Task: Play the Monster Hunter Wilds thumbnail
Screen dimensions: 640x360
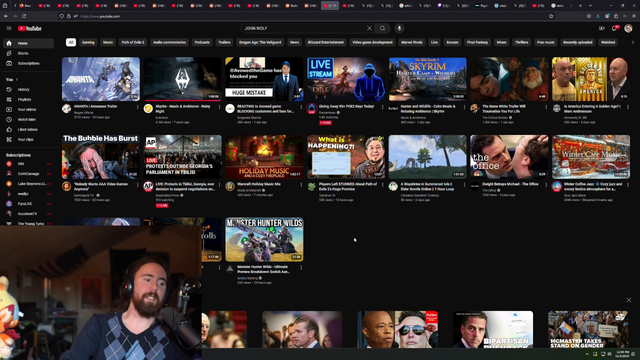Action: tap(264, 239)
